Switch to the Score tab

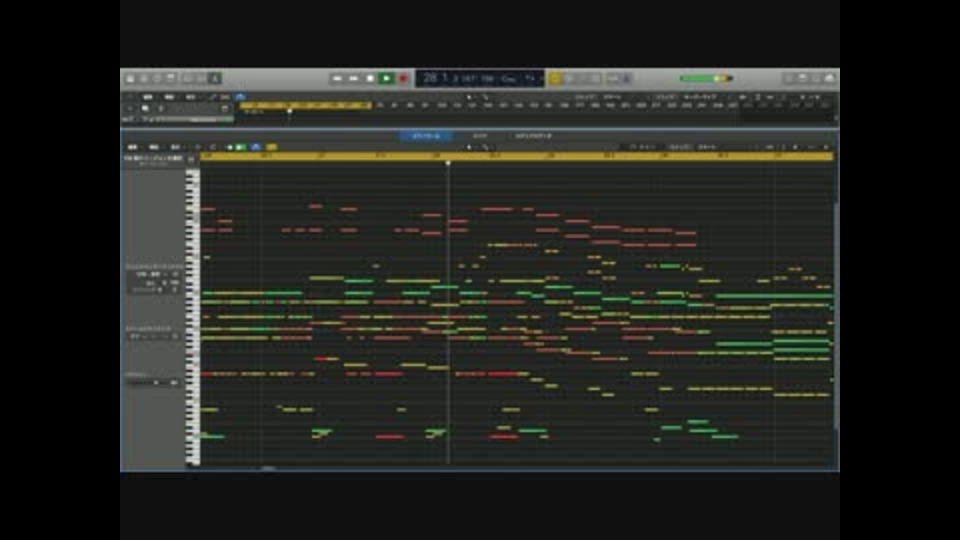[x=480, y=136]
